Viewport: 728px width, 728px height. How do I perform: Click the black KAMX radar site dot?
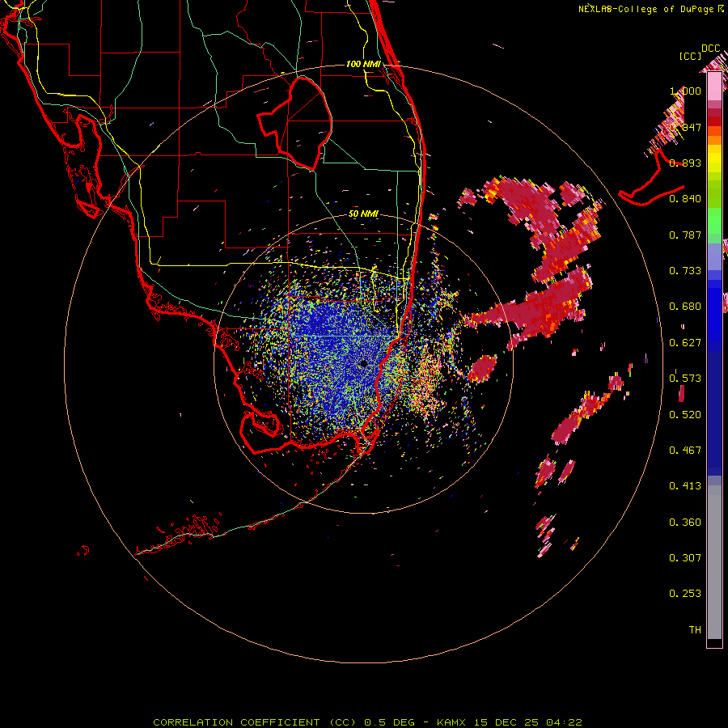click(364, 363)
